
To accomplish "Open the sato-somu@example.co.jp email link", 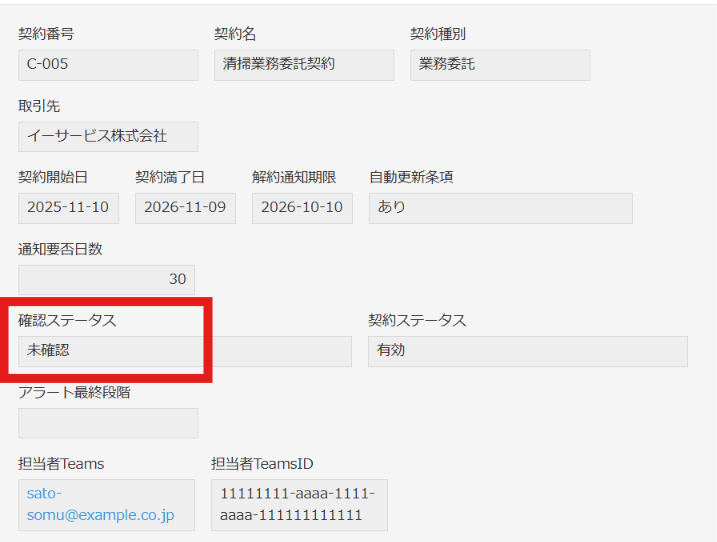I will [101, 504].
